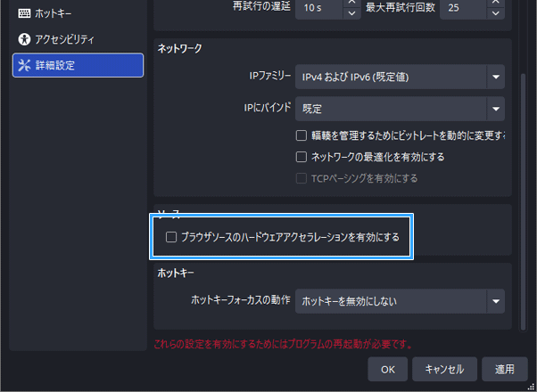
Task: Click the wrench icon beside 詳細設定
Action: pos(24,65)
